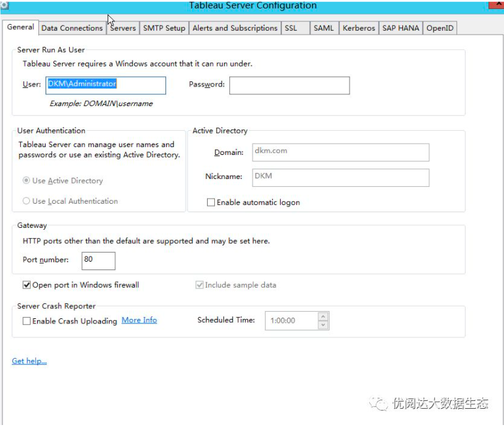Focus the Password input field

click(x=289, y=85)
